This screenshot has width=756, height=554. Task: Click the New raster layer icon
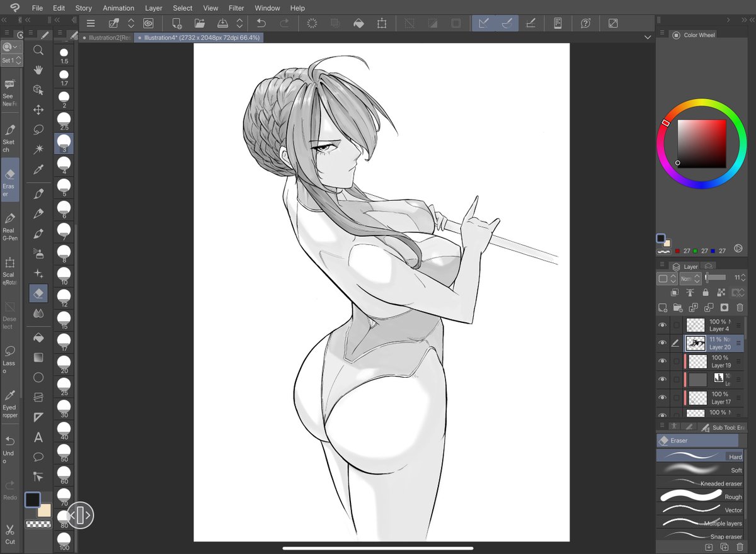pos(663,308)
